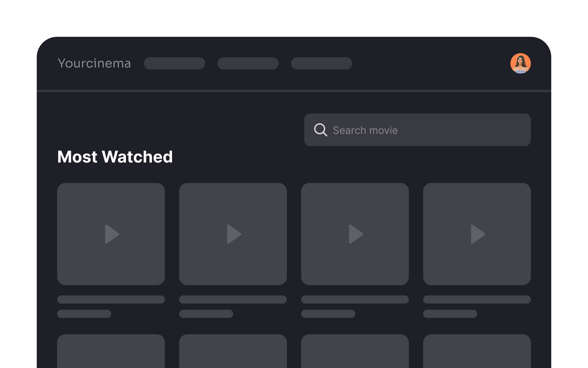
Task: Open the first movie thumbnail card
Action: (x=111, y=234)
